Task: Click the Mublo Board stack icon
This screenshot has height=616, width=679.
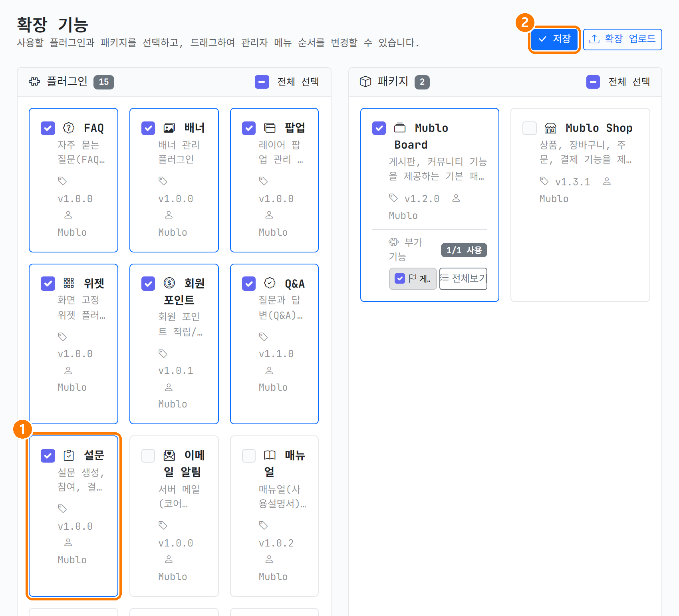Action: click(x=400, y=128)
